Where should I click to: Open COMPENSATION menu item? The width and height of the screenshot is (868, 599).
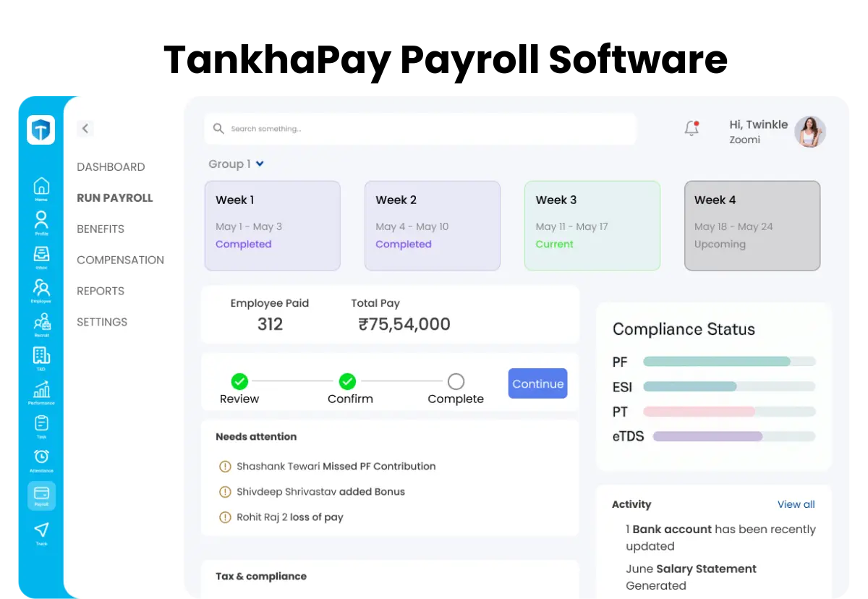click(120, 260)
